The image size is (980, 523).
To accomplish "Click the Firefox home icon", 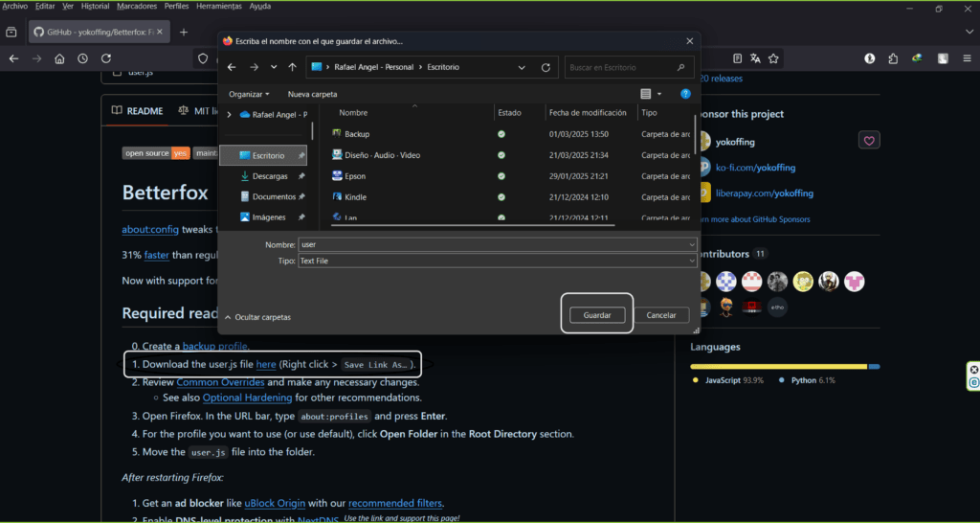I will (59, 58).
